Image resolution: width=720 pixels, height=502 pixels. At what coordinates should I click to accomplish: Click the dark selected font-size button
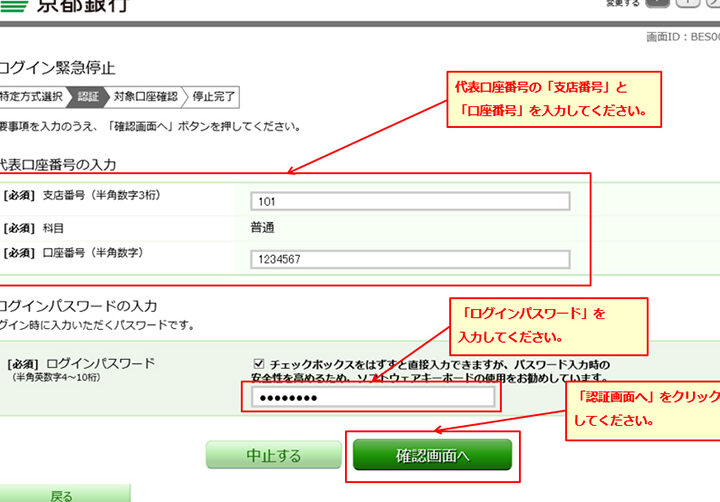656,4
